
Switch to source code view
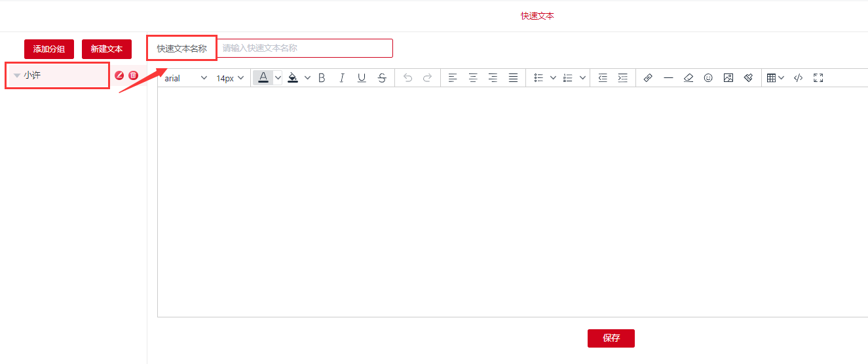(798, 78)
